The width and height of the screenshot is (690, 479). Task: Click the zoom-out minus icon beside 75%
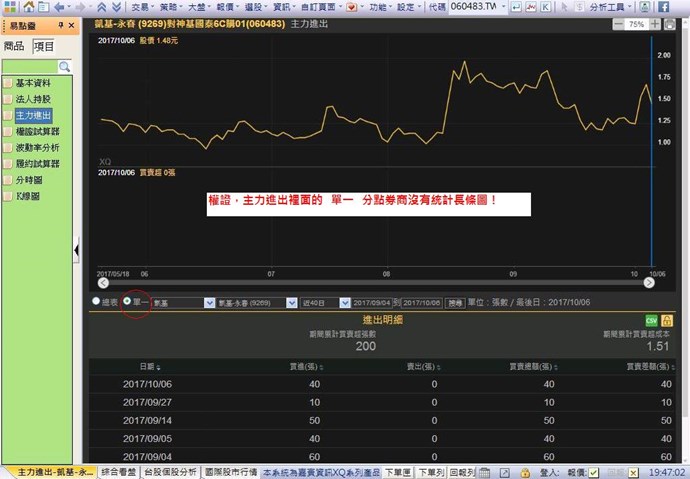point(618,24)
